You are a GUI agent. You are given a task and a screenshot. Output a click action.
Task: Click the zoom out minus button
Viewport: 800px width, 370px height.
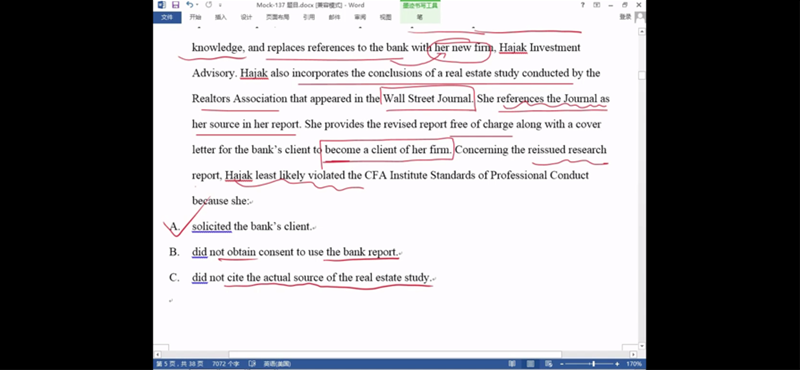point(562,364)
